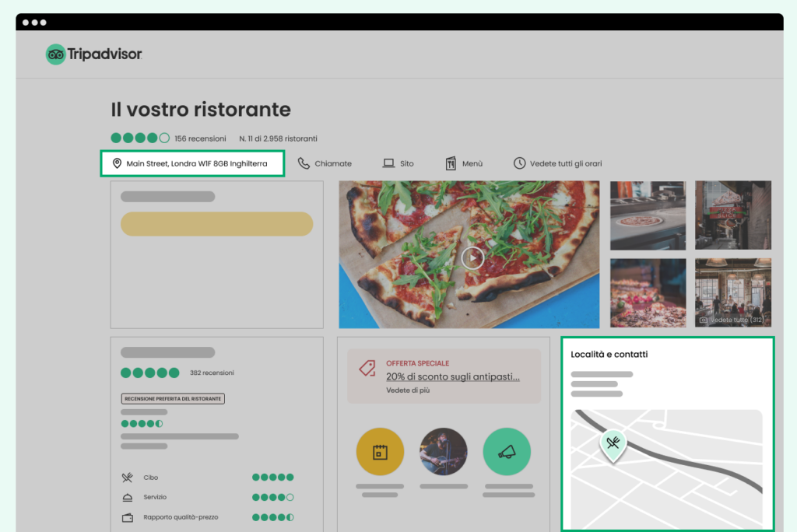This screenshot has width=797, height=532.
Task: Click the Rapporto qualità-prezzo label
Action: click(181, 517)
